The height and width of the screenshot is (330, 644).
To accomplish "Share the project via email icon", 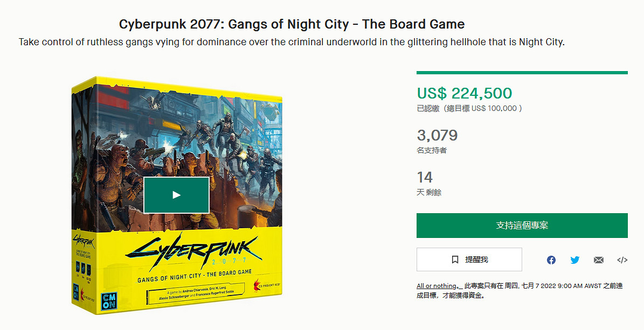I will click(599, 260).
